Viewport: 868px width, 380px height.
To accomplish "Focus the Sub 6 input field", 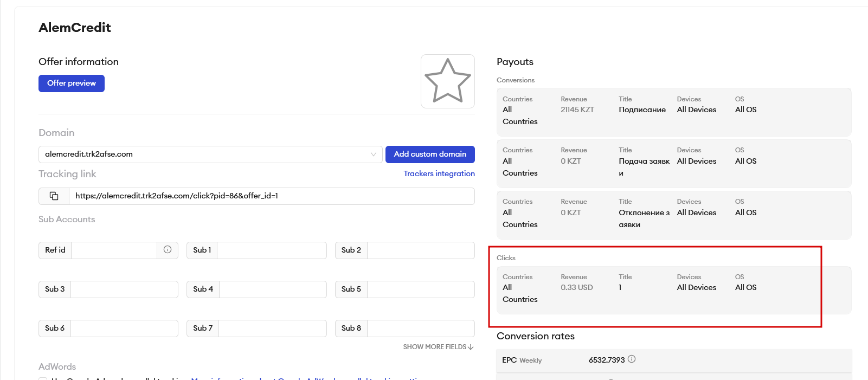I will tap(124, 329).
